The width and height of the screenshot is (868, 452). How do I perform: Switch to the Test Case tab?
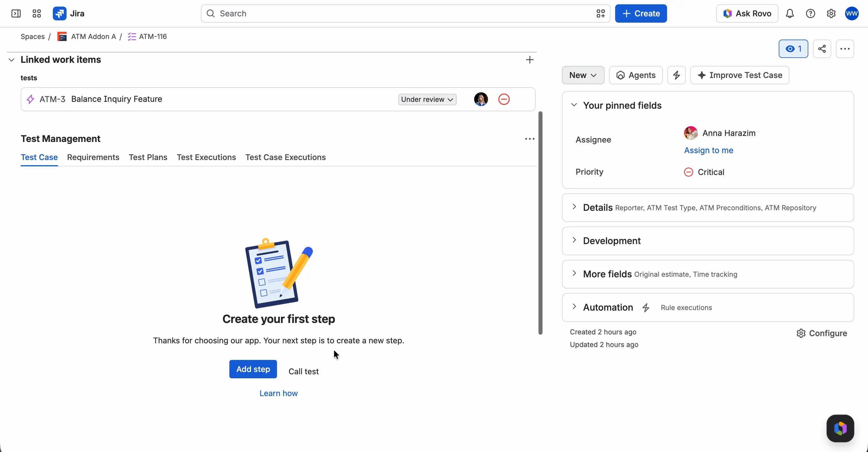click(39, 157)
